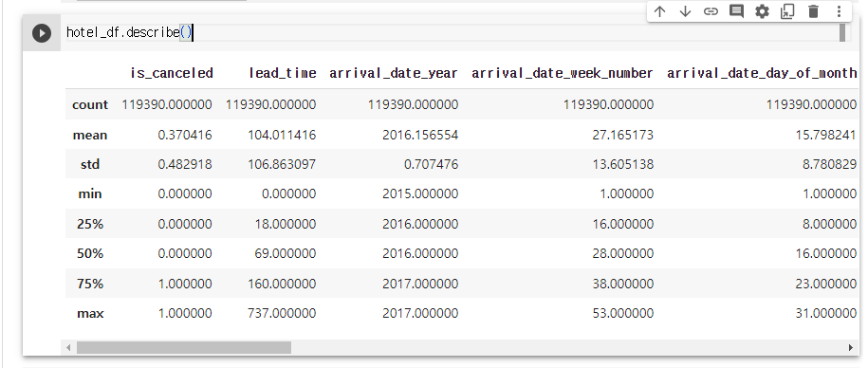Click mean day of month value 15.798241
The width and height of the screenshot is (868, 368).
(x=825, y=135)
